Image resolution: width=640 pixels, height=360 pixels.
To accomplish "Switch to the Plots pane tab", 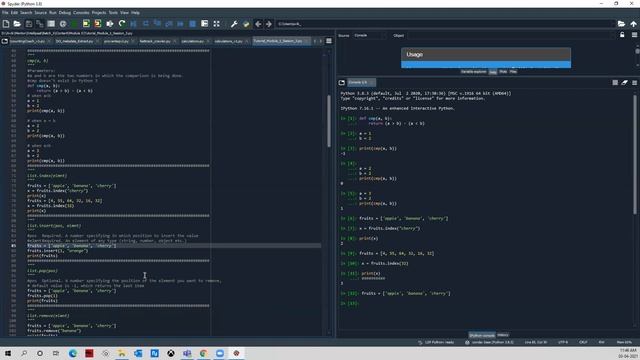I will (503, 71).
